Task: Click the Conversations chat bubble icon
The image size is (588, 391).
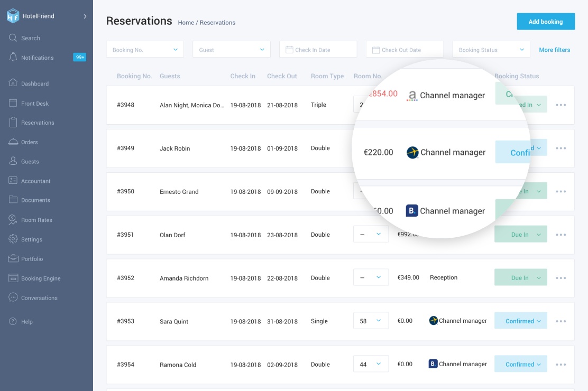Action: click(x=13, y=297)
